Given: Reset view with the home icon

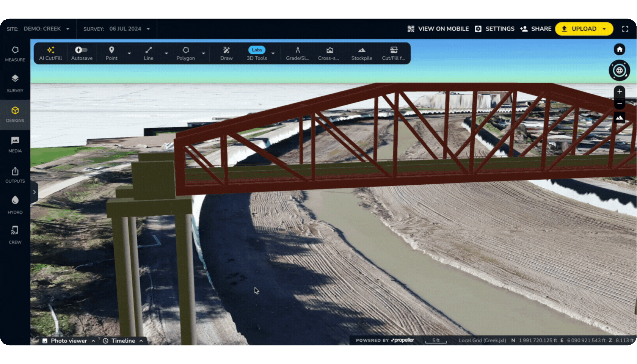Looking at the screenshot, I should (620, 49).
